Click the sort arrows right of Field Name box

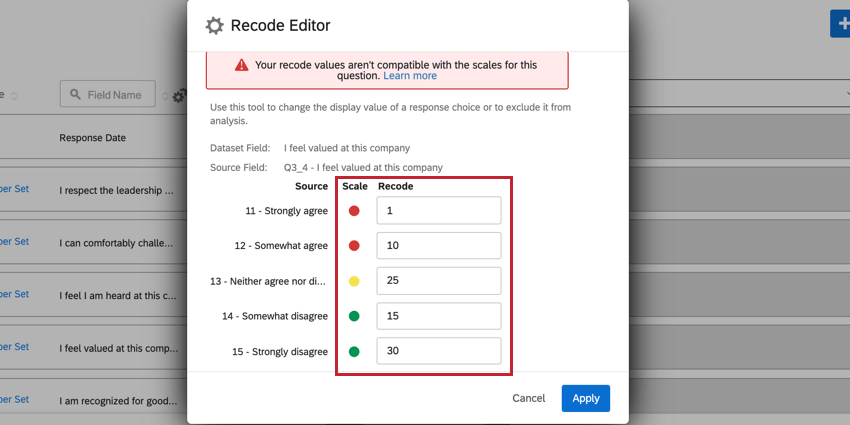point(165,96)
